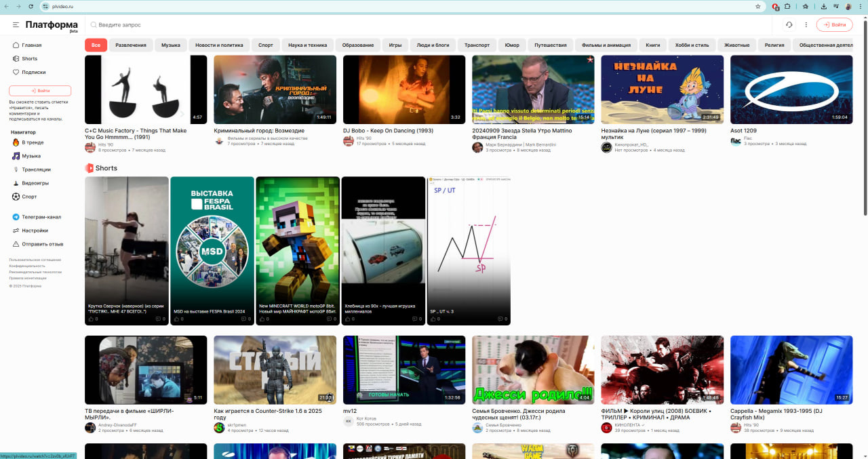Select the Книги category chip
This screenshot has width=868, height=459.
pyautogui.click(x=653, y=45)
